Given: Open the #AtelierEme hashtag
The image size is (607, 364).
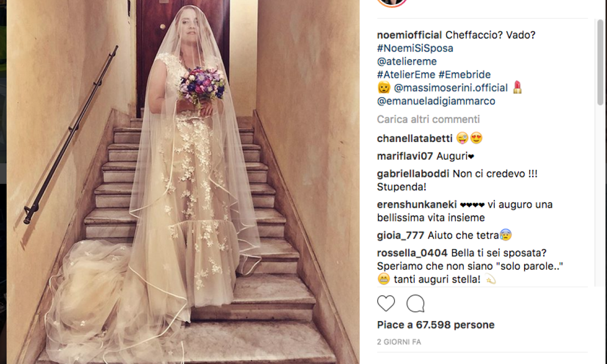Looking at the screenshot, I should point(406,75).
